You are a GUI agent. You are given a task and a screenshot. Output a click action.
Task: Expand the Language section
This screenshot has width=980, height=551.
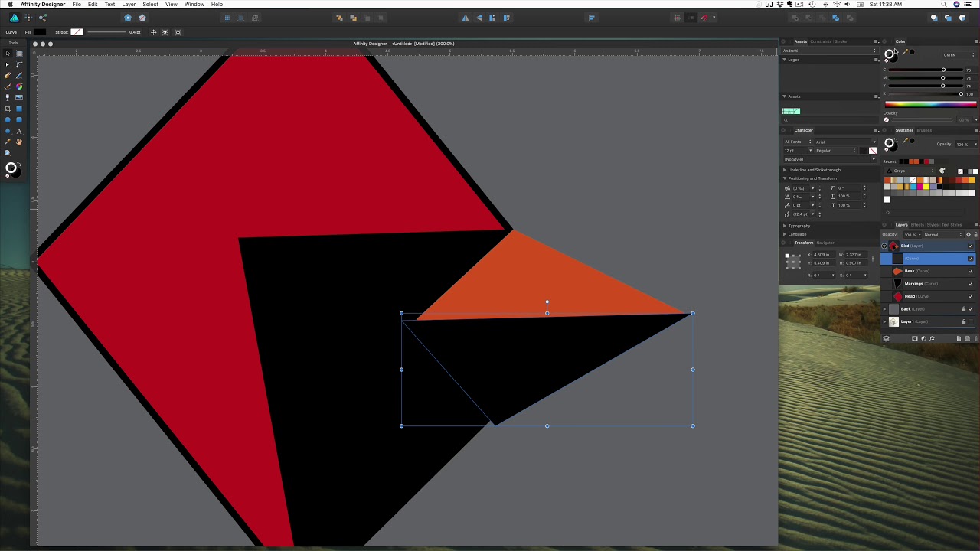tap(784, 234)
